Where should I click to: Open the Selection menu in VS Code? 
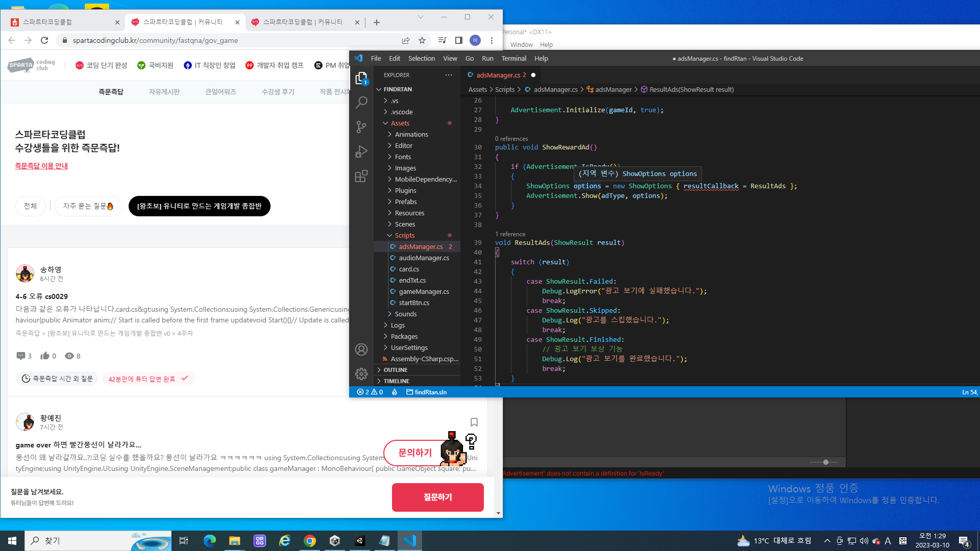422,59
